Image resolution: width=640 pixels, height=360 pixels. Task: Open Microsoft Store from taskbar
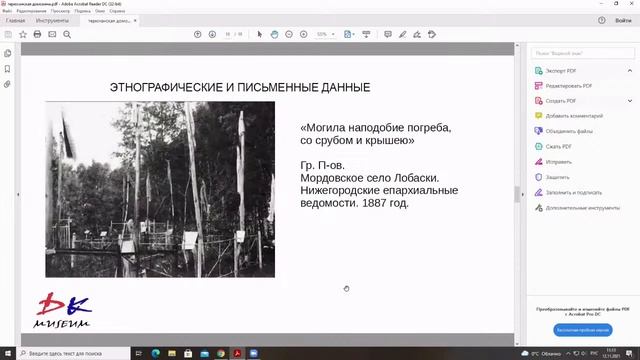[x=188, y=353]
